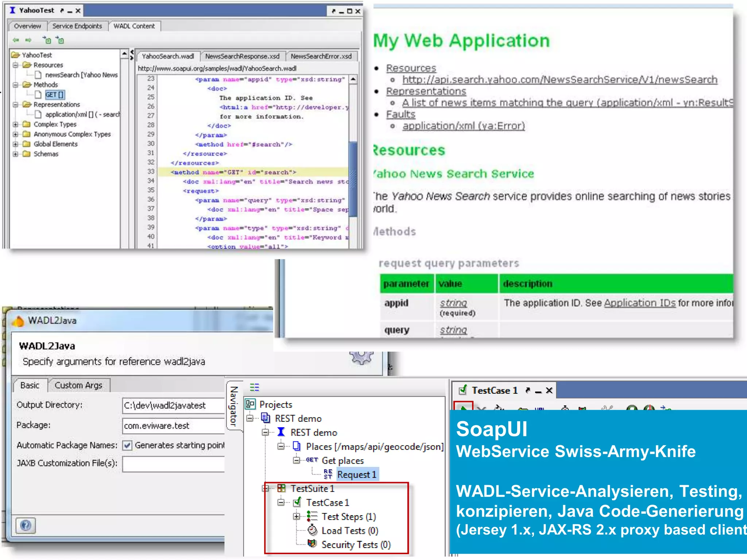Click the Test Steps list icon
The image size is (747, 560).
click(x=312, y=516)
